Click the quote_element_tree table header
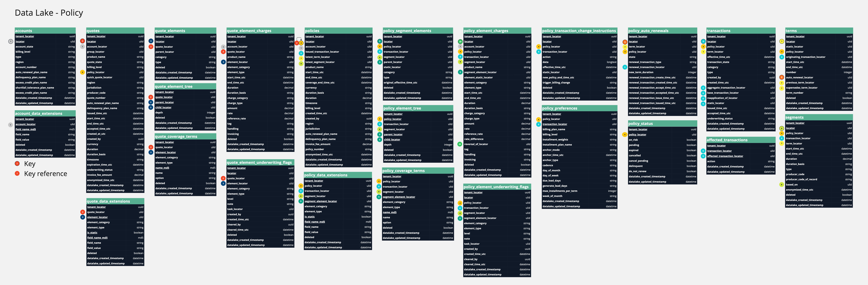This screenshot has height=285, width=868. (185, 86)
